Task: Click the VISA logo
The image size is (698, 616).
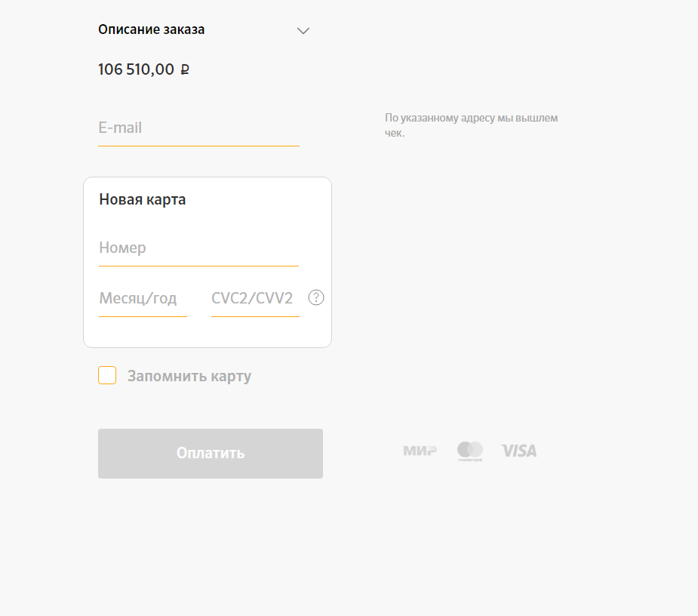Action: pyautogui.click(x=519, y=451)
